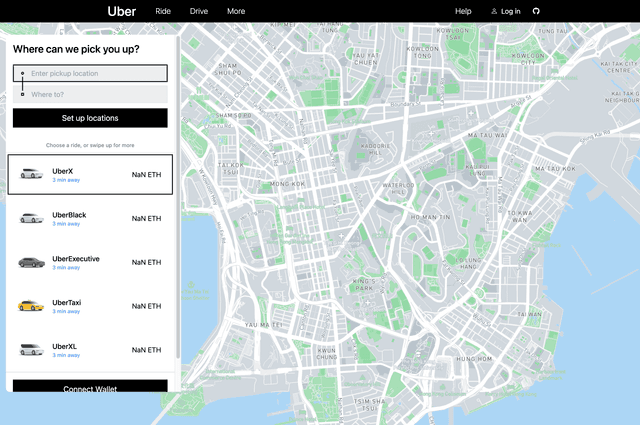Image resolution: width=640 pixels, height=425 pixels.
Task: Open the Drive menu item
Action: tap(199, 11)
